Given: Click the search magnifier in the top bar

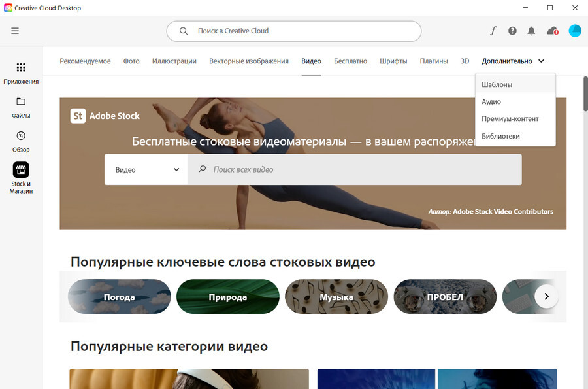Looking at the screenshot, I should pyautogui.click(x=184, y=31).
